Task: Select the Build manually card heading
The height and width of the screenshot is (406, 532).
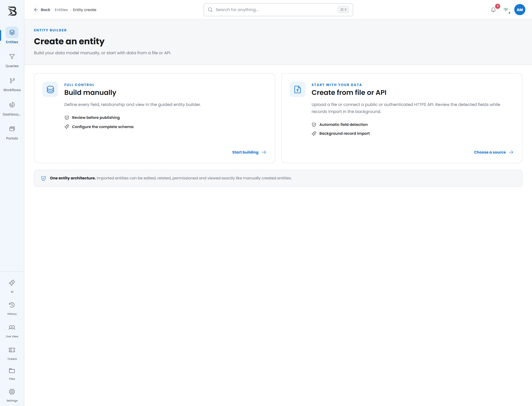Action: tap(90, 93)
